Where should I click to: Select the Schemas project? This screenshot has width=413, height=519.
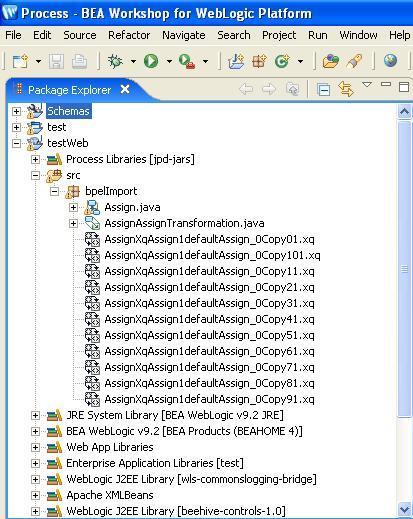(68, 111)
